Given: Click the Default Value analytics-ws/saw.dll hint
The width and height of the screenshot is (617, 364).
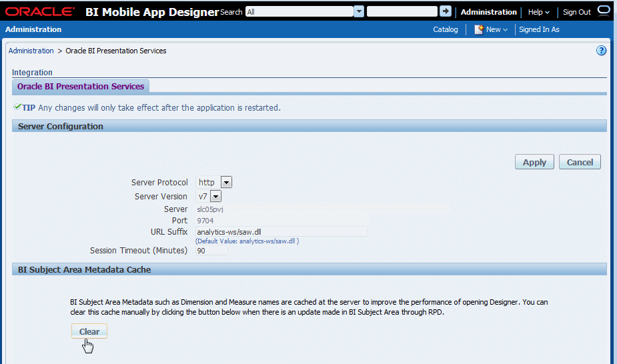Looking at the screenshot, I should tap(247, 241).
